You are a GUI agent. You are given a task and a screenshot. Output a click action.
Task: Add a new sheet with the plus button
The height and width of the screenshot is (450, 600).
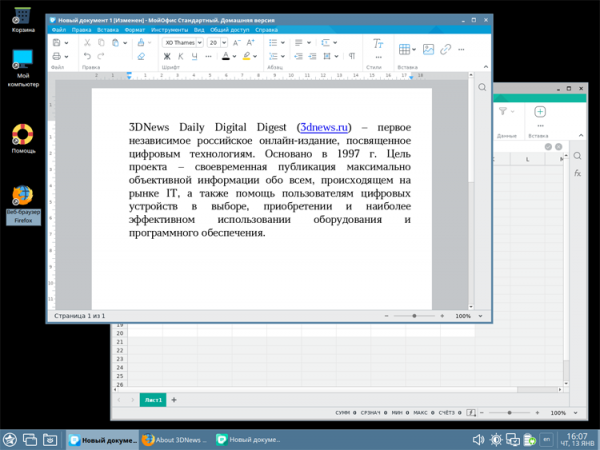(x=174, y=400)
